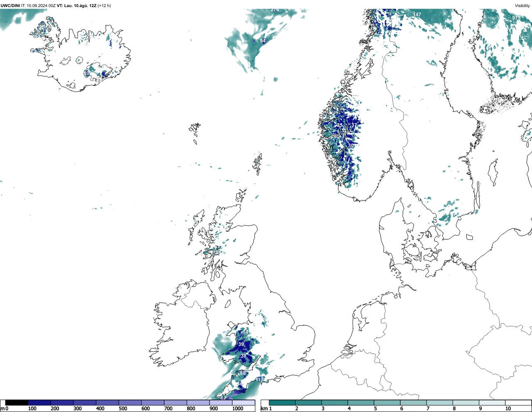This screenshot has width=532, height=412.
Task: Click the lightest swatch after 1000 m
Action: click(x=243, y=402)
